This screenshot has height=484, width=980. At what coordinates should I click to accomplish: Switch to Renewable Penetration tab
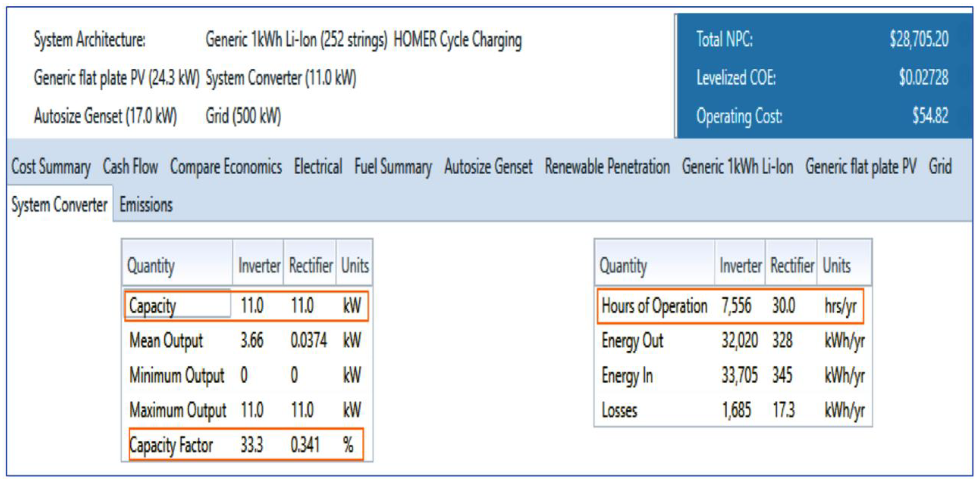pyautogui.click(x=607, y=167)
